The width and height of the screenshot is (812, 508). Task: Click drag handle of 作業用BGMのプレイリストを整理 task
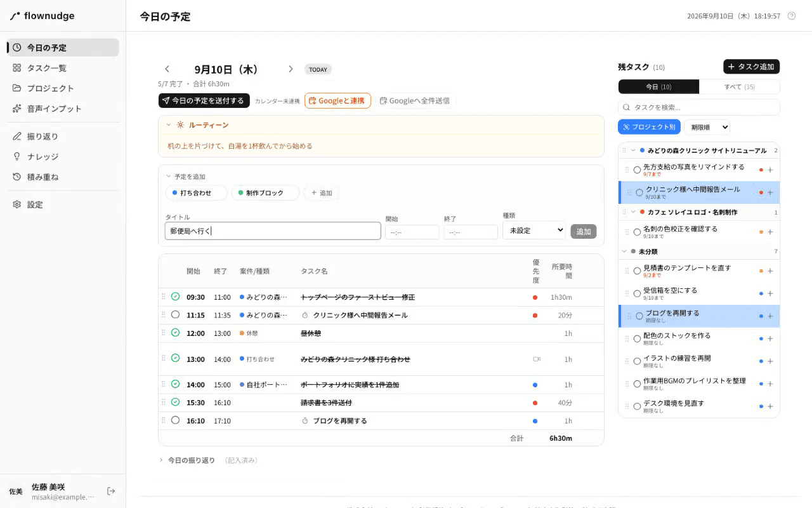click(627, 384)
